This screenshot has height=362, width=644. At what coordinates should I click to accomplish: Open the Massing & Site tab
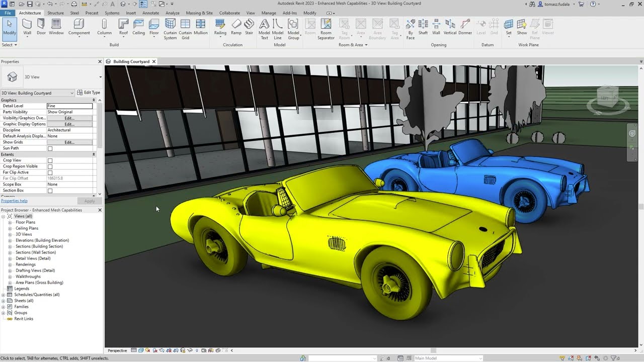coord(199,13)
